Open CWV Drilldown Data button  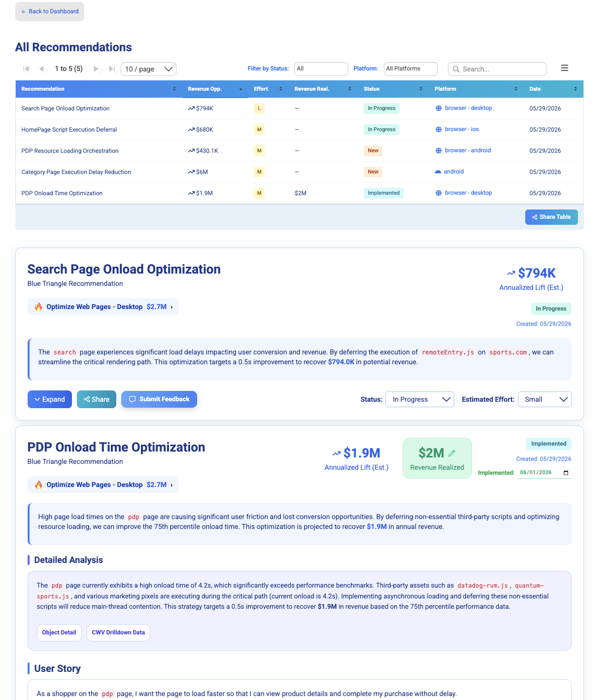[x=118, y=632]
